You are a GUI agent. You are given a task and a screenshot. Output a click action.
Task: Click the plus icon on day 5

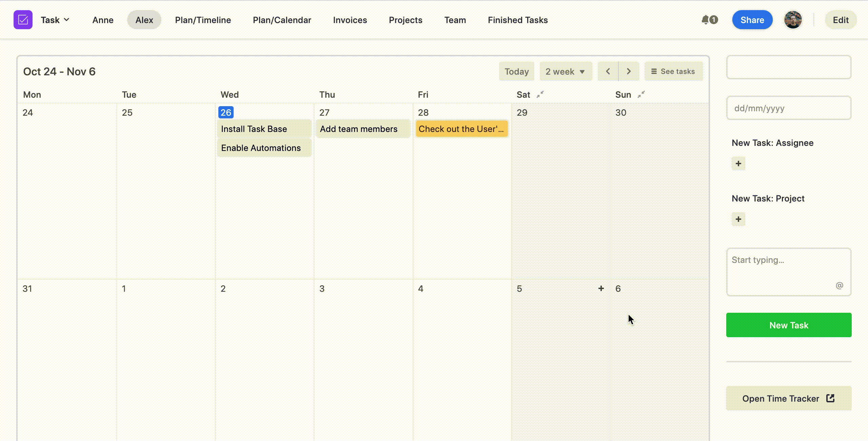(601, 288)
